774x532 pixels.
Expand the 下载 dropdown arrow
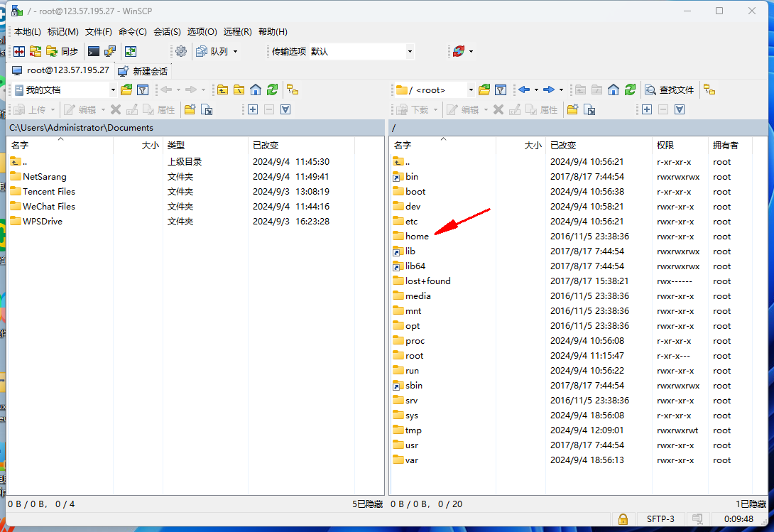point(435,109)
